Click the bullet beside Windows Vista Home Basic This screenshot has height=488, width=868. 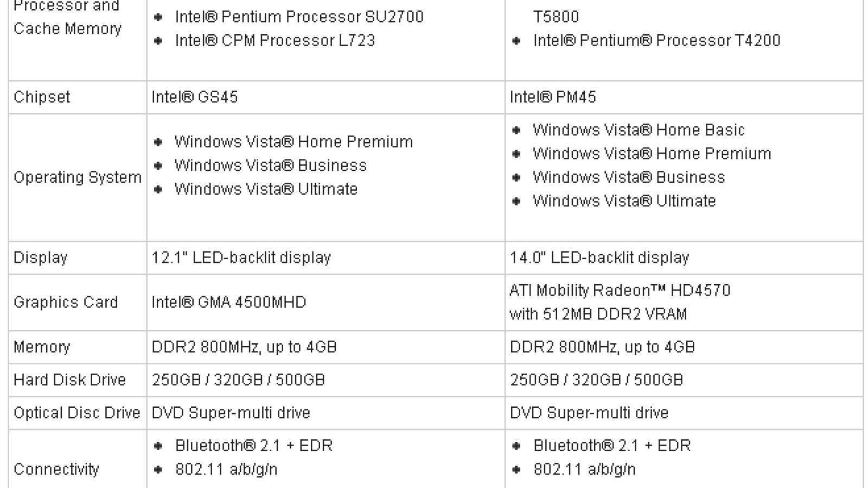(x=516, y=130)
